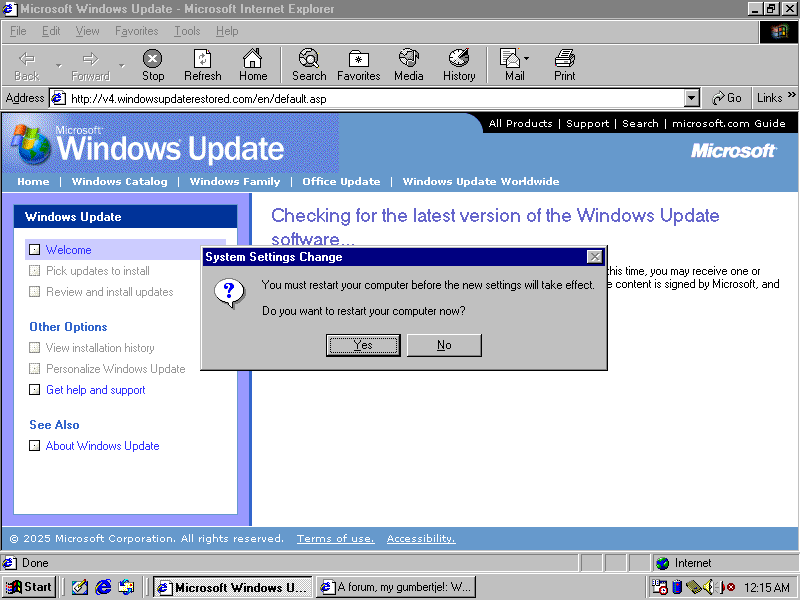Click the Get help and support link
The width and height of the screenshot is (800, 600).
(95, 390)
